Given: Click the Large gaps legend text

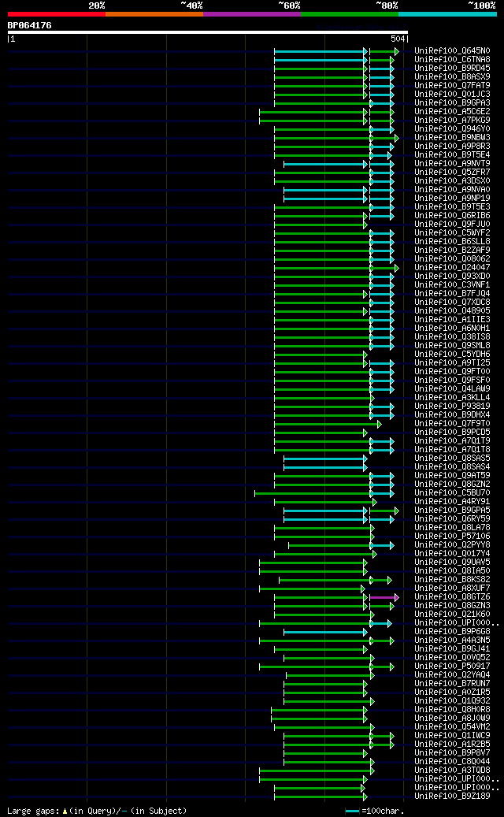Looking at the screenshot, I should point(97,811).
